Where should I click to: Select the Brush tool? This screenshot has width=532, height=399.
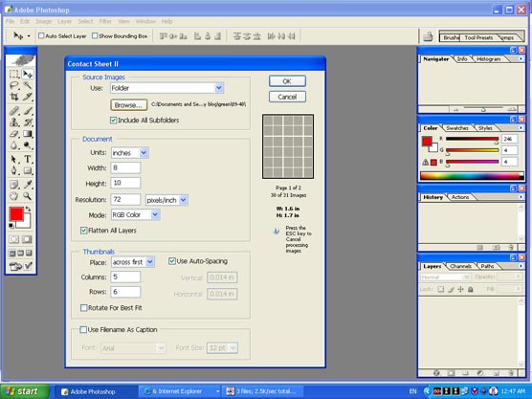[x=28, y=111]
